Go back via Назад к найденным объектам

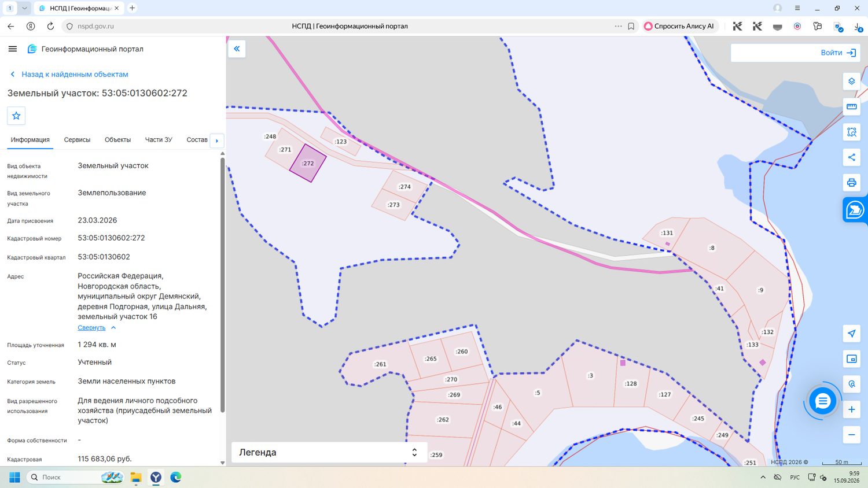[x=69, y=75]
